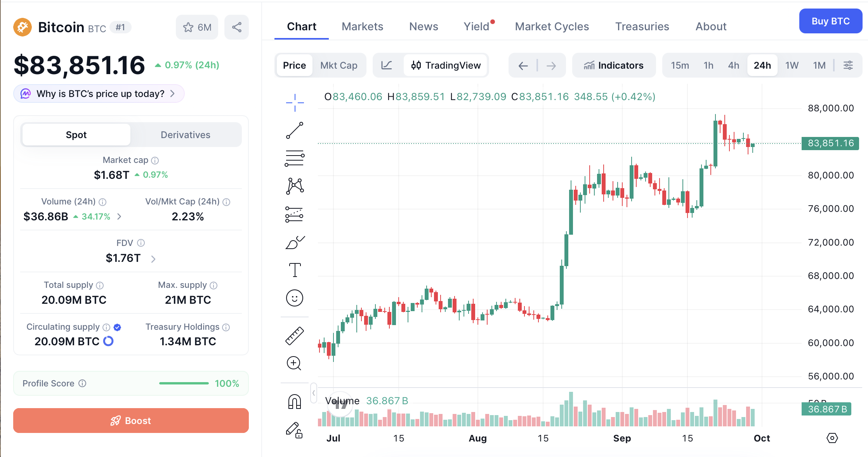Click the share icon next to watchlist
Viewport: 868px width, 457px height.
[x=237, y=27]
